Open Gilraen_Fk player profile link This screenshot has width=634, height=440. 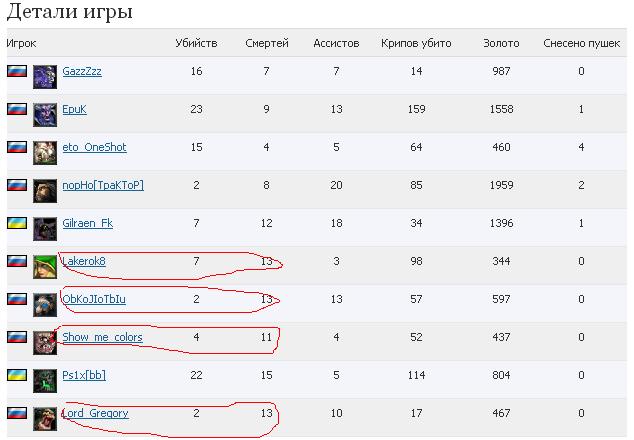pyautogui.click(x=88, y=223)
